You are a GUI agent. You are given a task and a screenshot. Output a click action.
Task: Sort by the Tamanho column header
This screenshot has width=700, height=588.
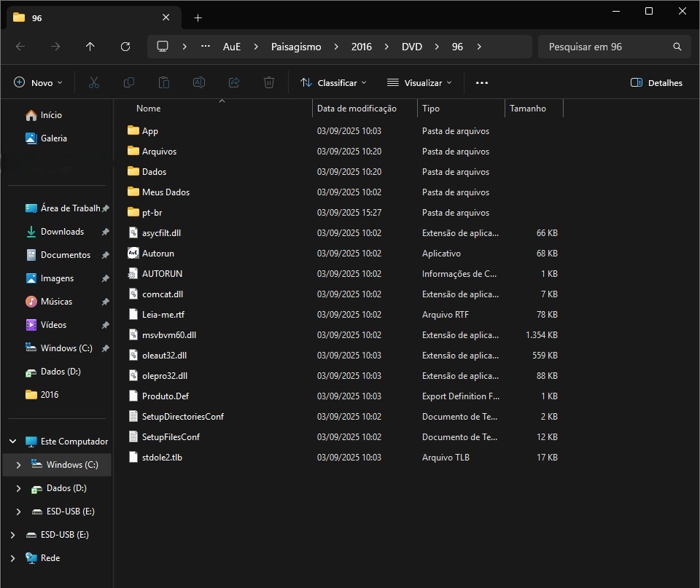pos(528,109)
